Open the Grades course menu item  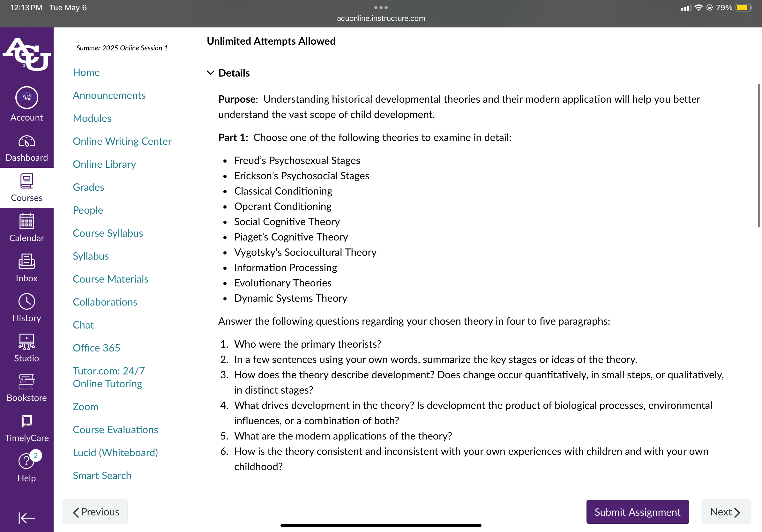(x=88, y=187)
